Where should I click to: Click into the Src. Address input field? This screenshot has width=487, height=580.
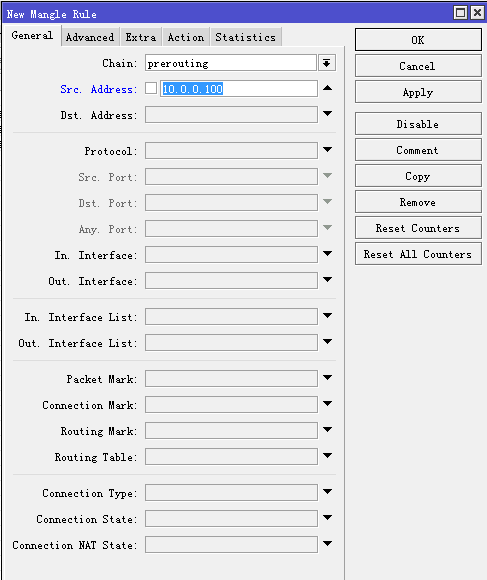239,89
